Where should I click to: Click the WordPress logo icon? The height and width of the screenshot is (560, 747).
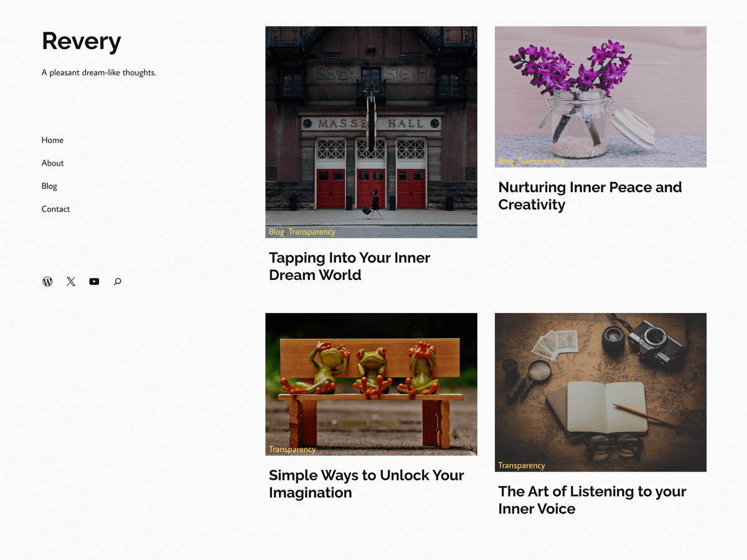[x=47, y=281]
